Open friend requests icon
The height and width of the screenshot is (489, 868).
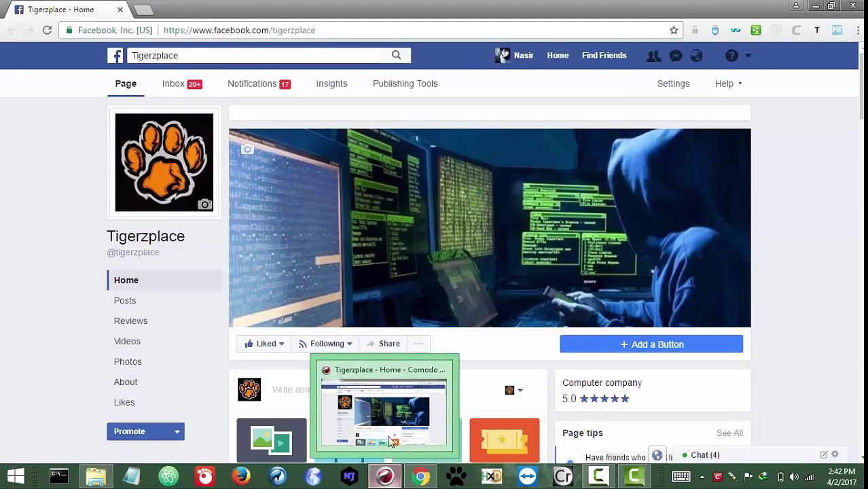[x=653, y=56]
